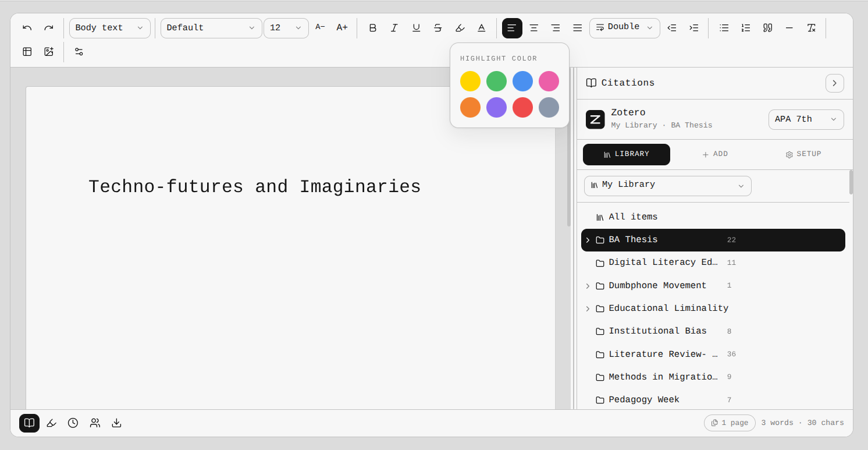
Task: Select the Literature Review folder
Action: click(713, 354)
